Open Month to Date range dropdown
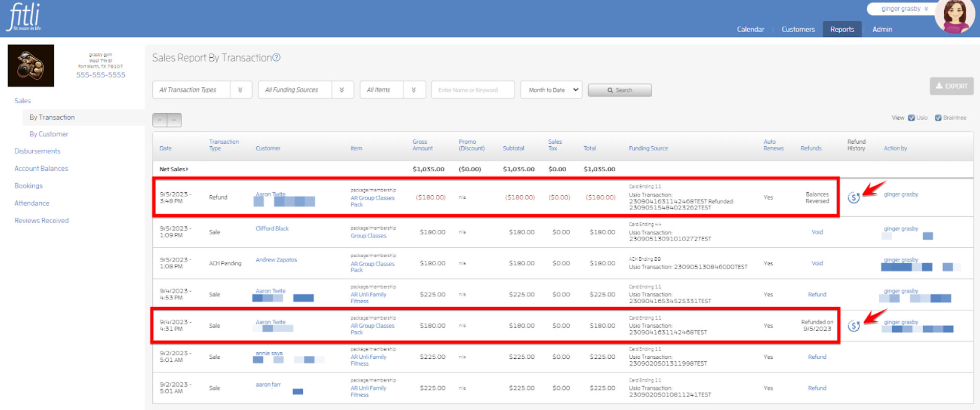 (x=551, y=90)
